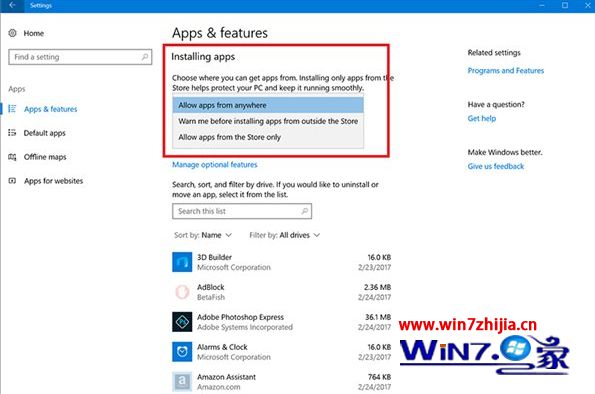Click the Home gear icon
The image size is (595, 394).
[13, 33]
